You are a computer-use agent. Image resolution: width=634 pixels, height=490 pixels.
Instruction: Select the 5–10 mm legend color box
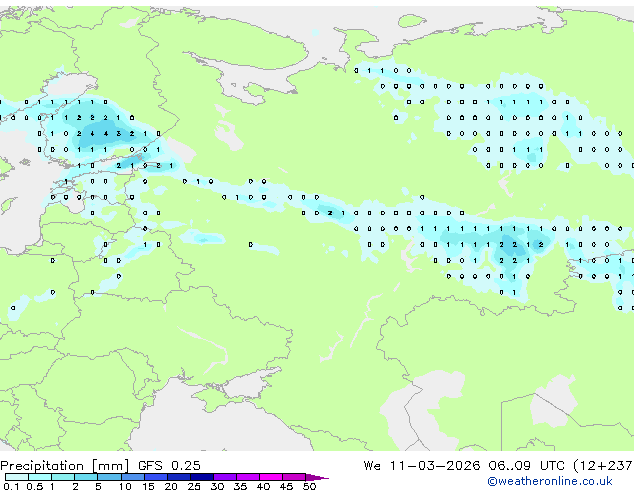point(109,477)
